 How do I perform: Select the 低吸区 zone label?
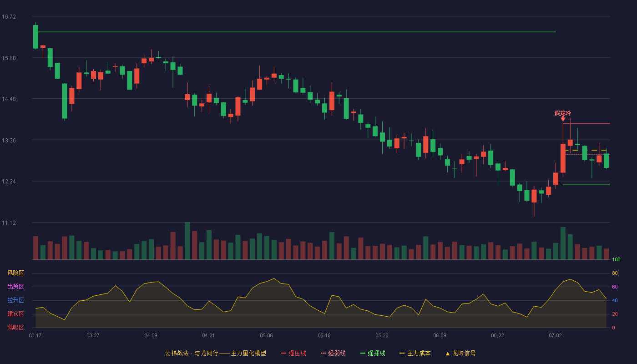pyautogui.click(x=15, y=327)
